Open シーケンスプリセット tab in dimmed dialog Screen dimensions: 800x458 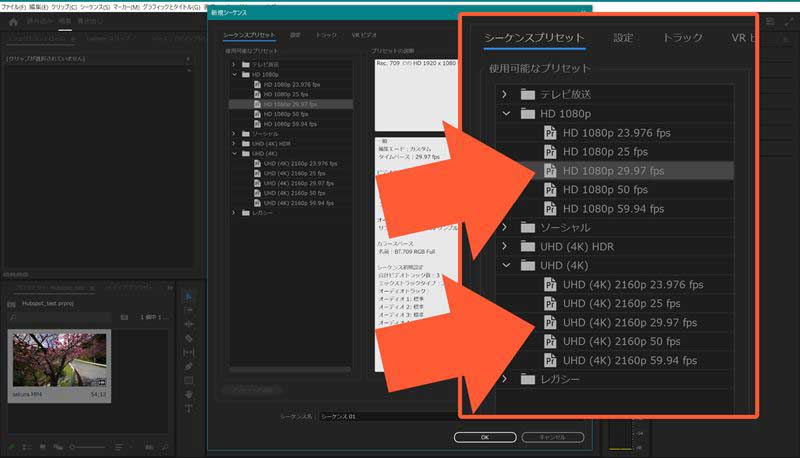coord(249,35)
